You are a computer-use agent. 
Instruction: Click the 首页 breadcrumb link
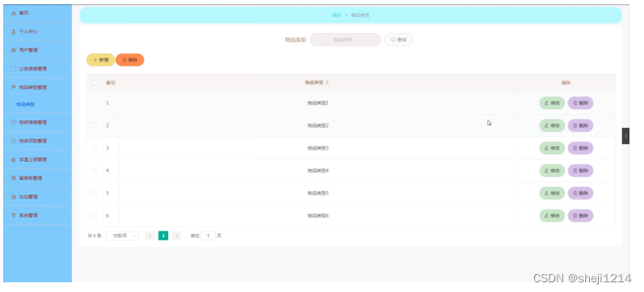336,15
